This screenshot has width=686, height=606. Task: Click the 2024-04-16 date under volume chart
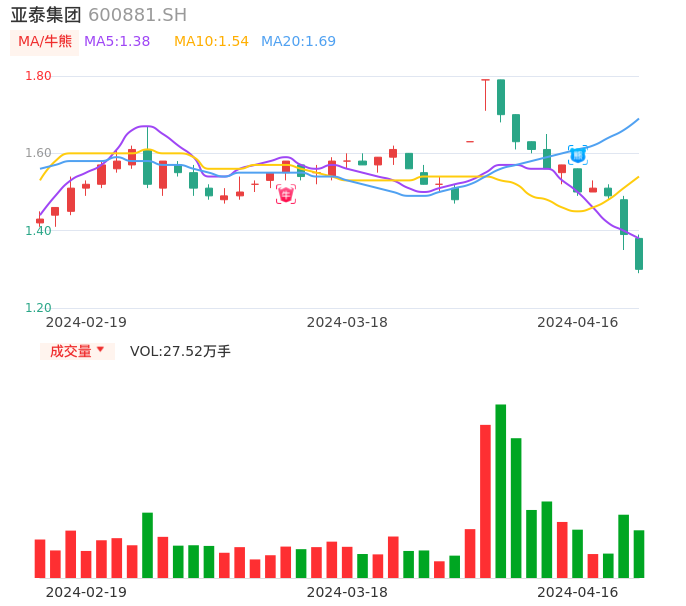click(x=577, y=592)
